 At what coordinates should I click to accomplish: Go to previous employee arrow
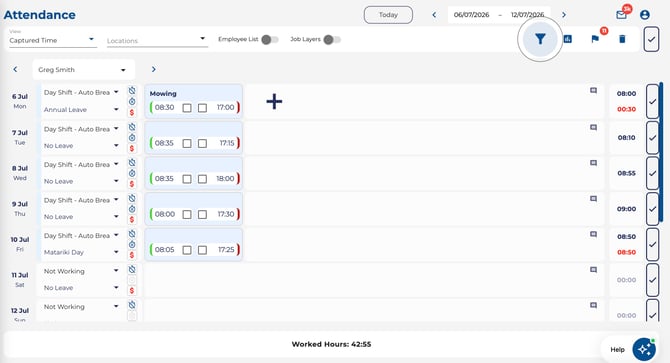click(x=15, y=69)
